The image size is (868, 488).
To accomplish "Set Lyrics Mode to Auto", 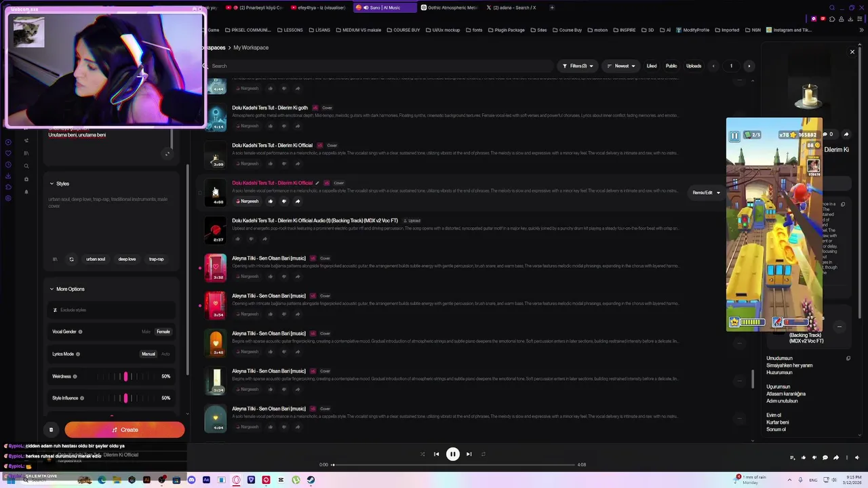I will (165, 354).
